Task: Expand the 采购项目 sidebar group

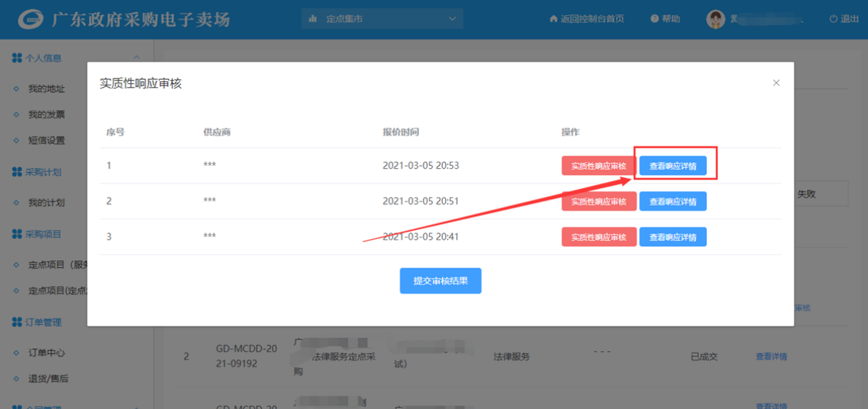Action: (43, 234)
